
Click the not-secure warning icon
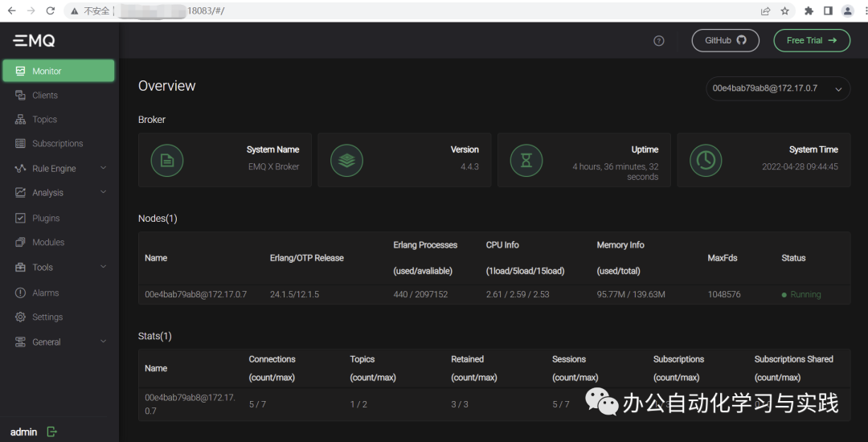[75, 10]
